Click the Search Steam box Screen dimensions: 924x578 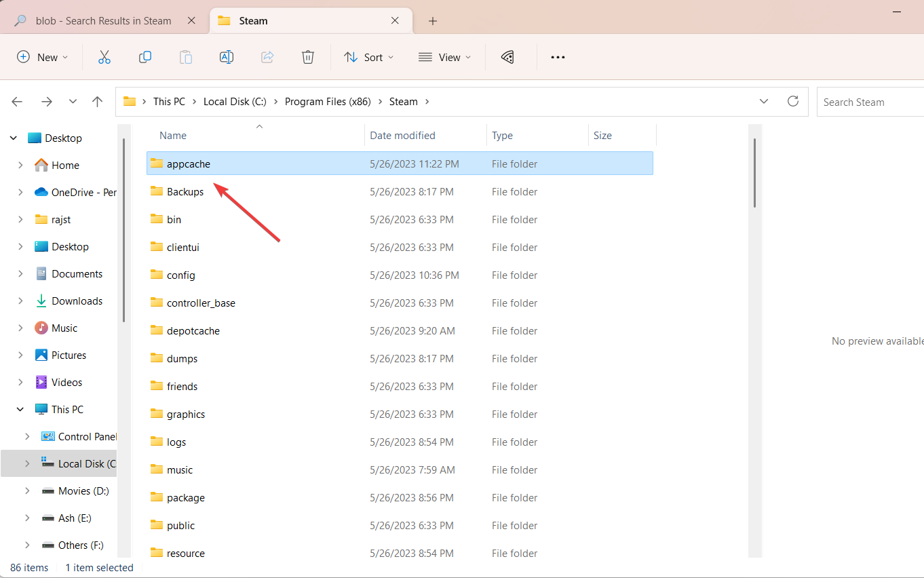[x=870, y=102]
